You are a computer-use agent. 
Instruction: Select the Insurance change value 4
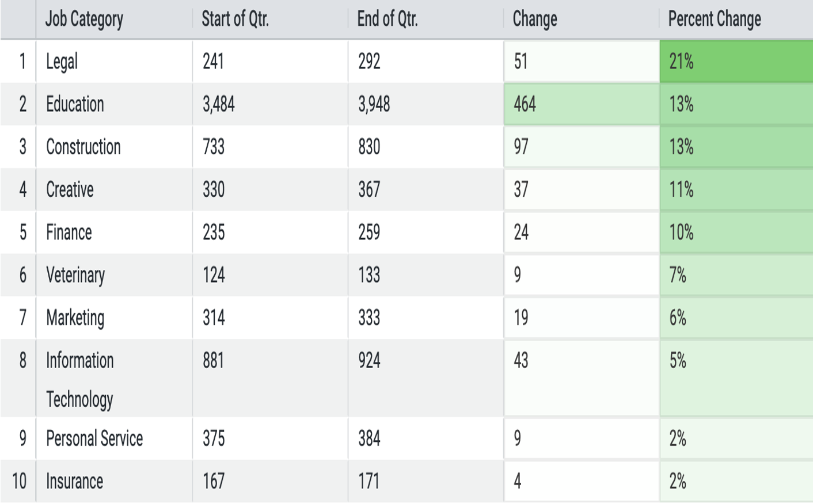point(582,481)
